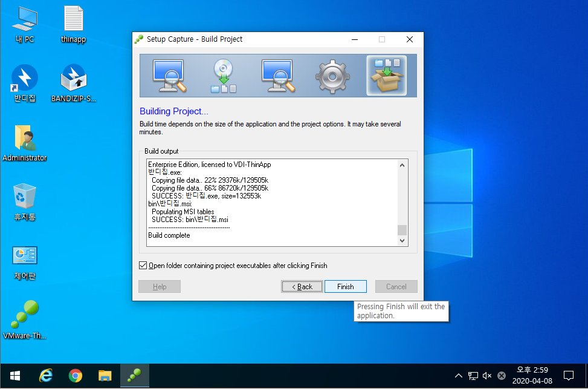Click 'Build complete' line in output

click(x=169, y=235)
